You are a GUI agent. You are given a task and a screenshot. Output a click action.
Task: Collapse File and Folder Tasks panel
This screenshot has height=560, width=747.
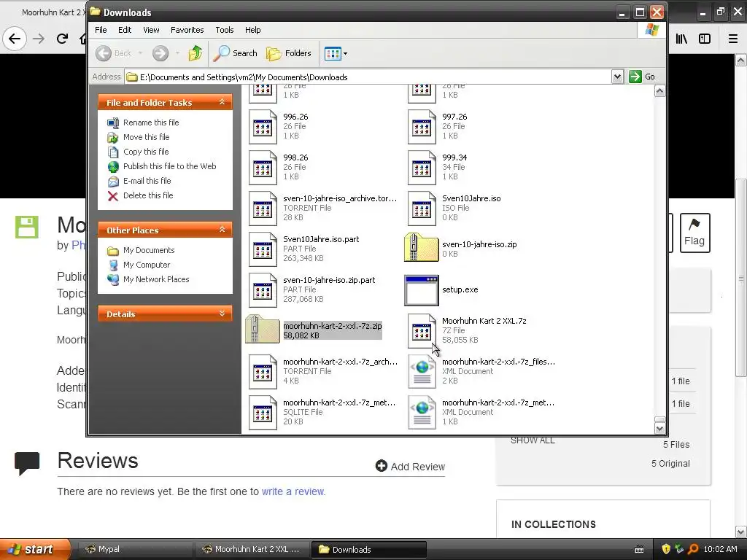pyautogui.click(x=222, y=102)
